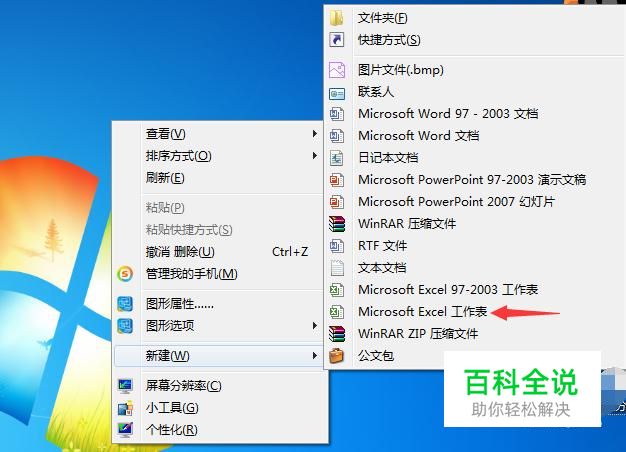The height and width of the screenshot is (452, 626).
Task: Click the WinRAR 压缩文件 books icon
Action: pos(337,224)
